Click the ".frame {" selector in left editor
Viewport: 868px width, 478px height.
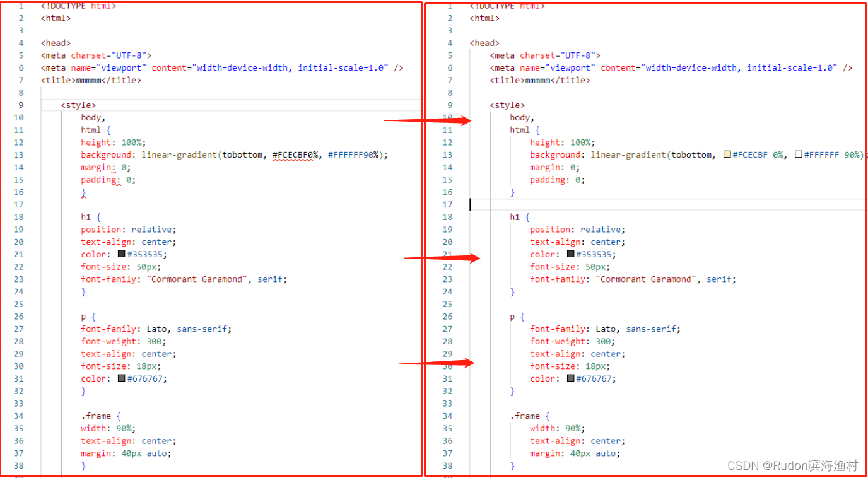(x=101, y=416)
